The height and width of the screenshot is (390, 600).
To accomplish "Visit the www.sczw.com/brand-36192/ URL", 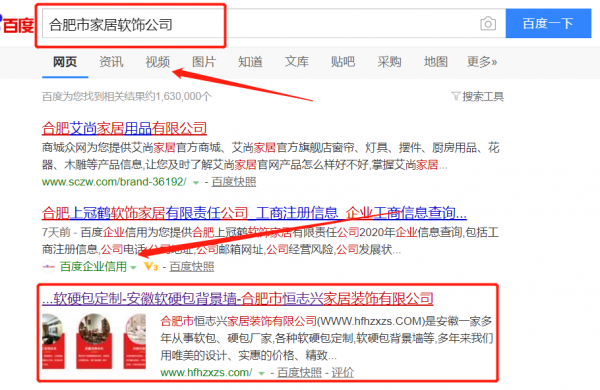I will pyautogui.click(x=114, y=181).
